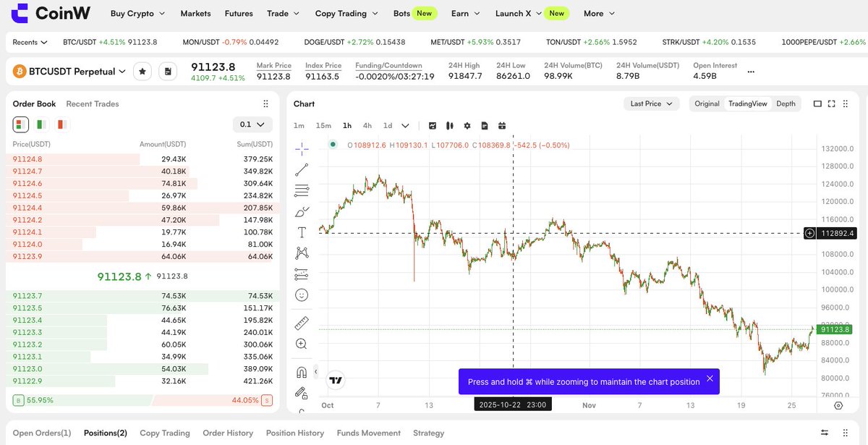This screenshot has width=868, height=445.
Task: Change candlestick chart style icon
Action: click(x=450, y=125)
